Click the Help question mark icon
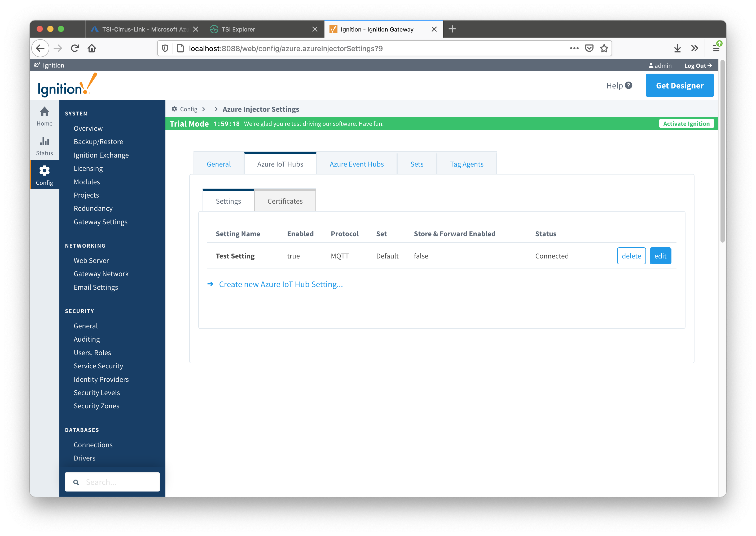The width and height of the screenshot is (756, 536). [628, 86]
